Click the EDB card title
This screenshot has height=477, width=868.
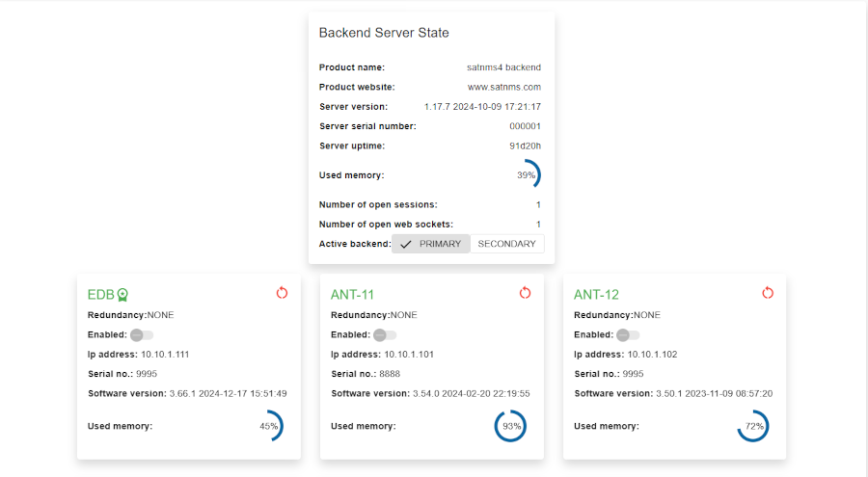[x=100, y=295]
